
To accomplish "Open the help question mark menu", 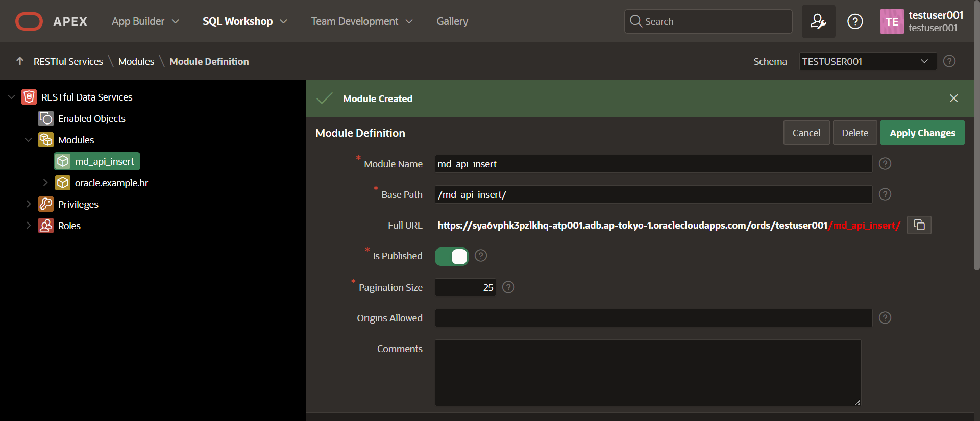I will pos(855,21).
